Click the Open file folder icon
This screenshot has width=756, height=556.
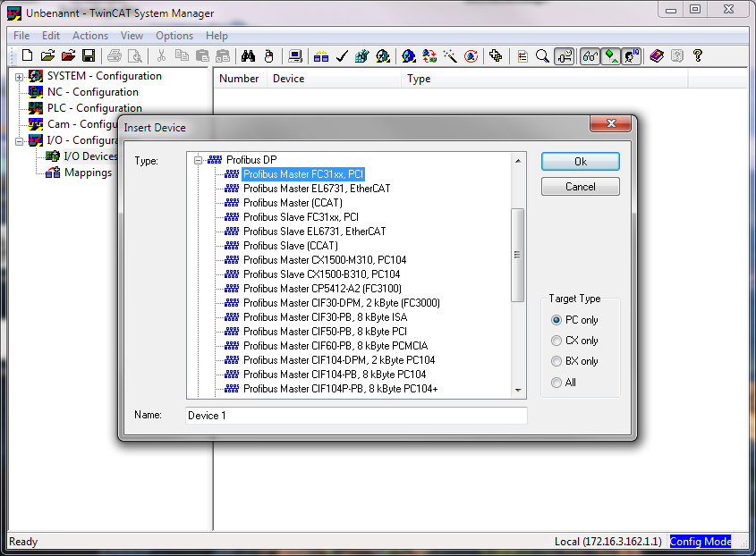coord(47,56)
